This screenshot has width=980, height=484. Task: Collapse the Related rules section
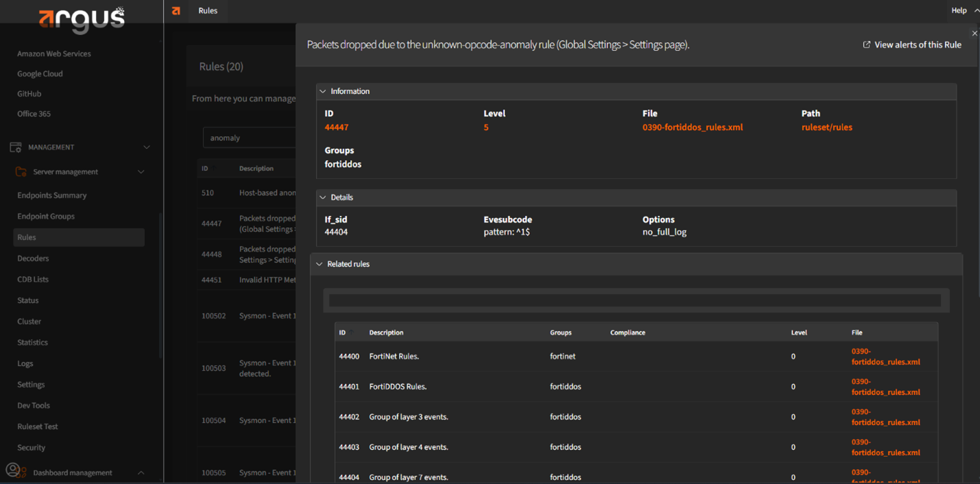click(319, 264)
